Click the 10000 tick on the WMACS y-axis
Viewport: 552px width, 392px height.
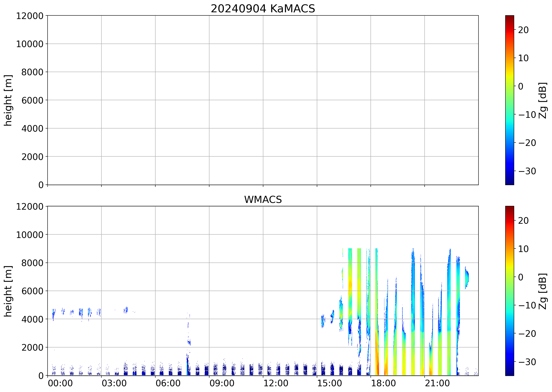click(x=30, y=235)
